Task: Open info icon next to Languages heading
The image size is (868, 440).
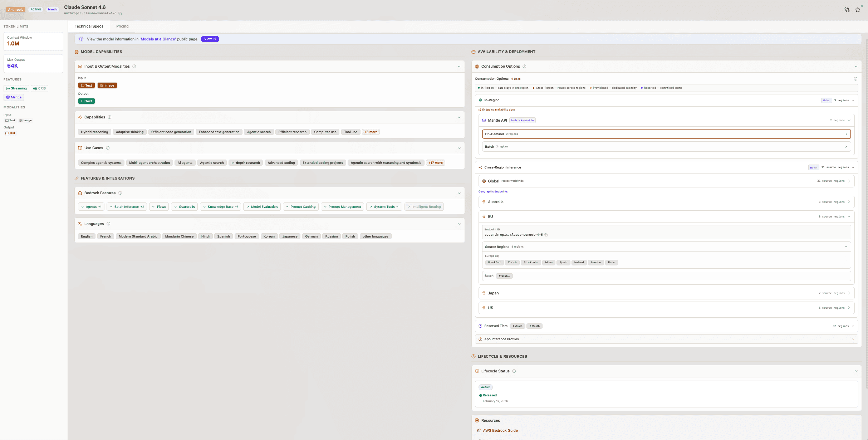Action: coord(108,224)
